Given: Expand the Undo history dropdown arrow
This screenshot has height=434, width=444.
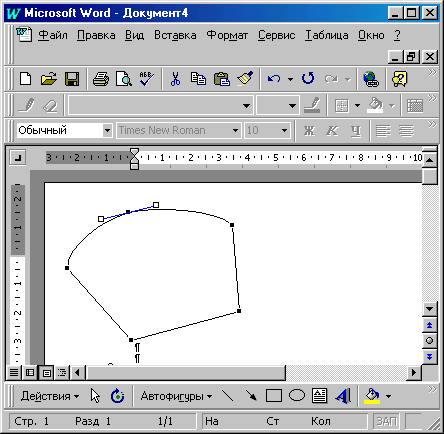Looking at the screenshot, I should (290, 79).
